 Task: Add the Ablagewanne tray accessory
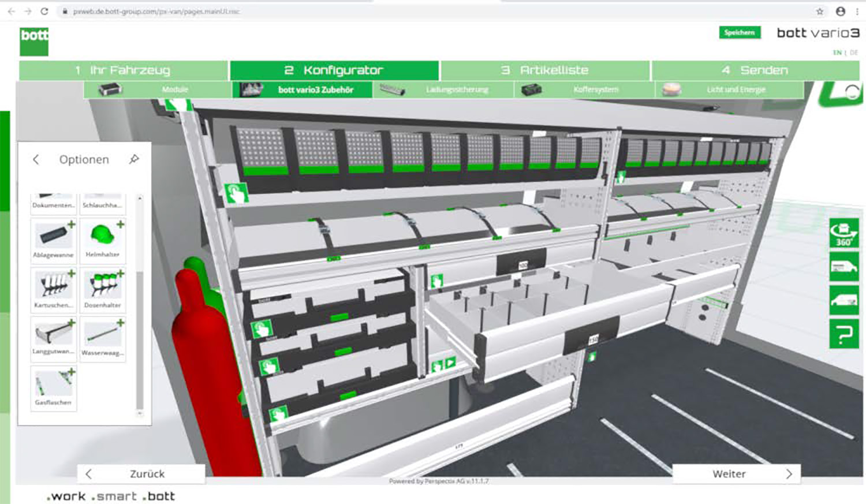click(x=53, y=240)
